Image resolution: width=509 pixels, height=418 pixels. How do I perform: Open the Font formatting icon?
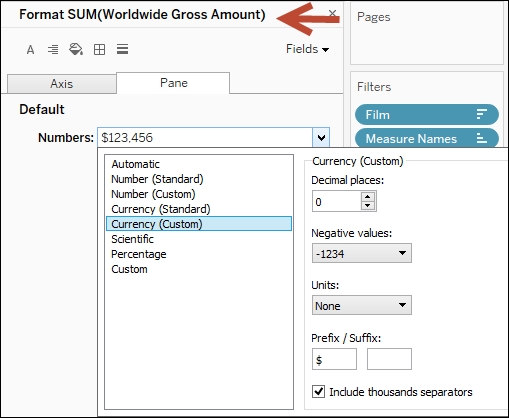click(30, 50)
